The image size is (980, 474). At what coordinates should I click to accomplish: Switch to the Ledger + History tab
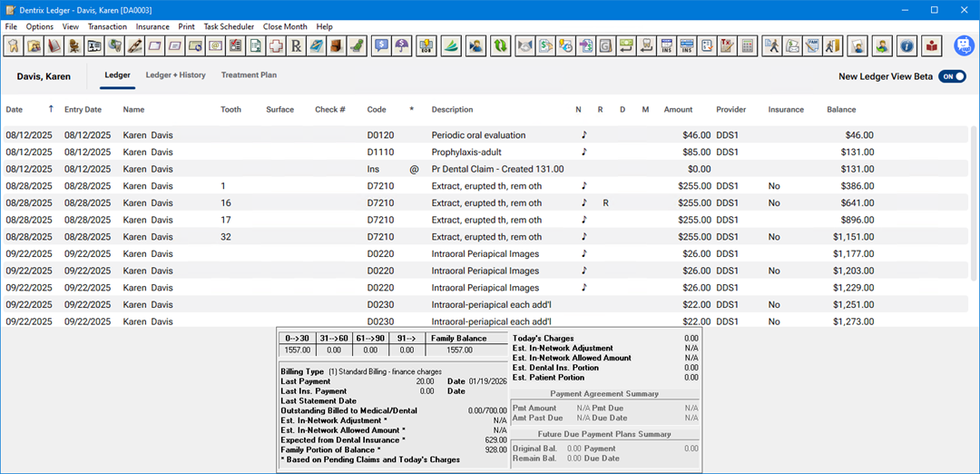[x=175, y=75]
